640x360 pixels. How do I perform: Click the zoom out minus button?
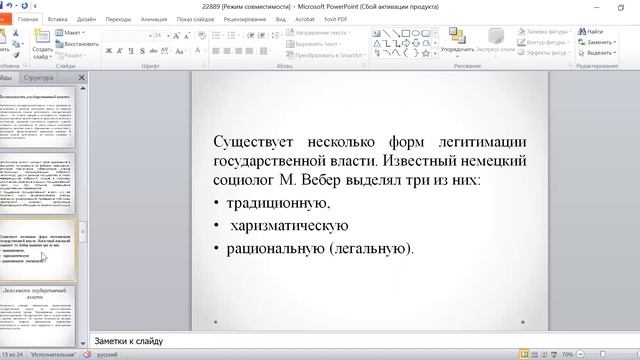point(580,354)
